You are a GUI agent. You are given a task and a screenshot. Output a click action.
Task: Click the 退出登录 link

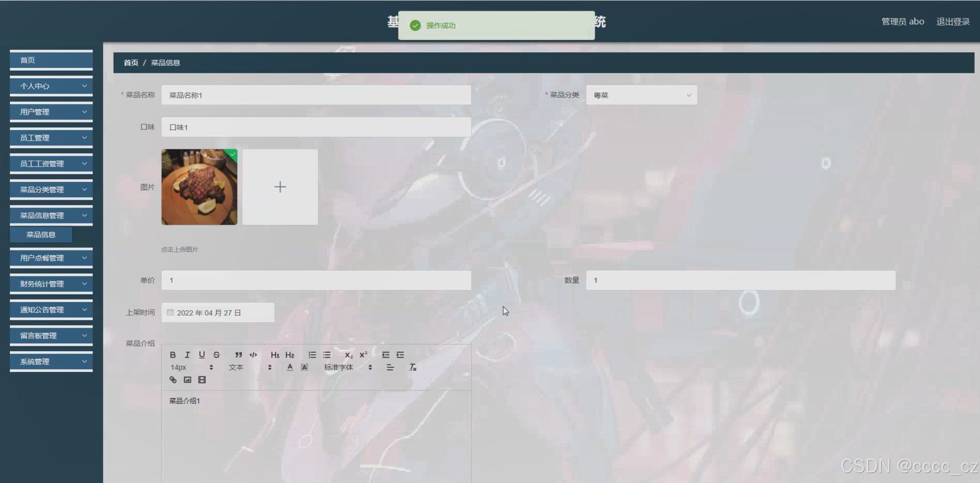coord(953,22)
